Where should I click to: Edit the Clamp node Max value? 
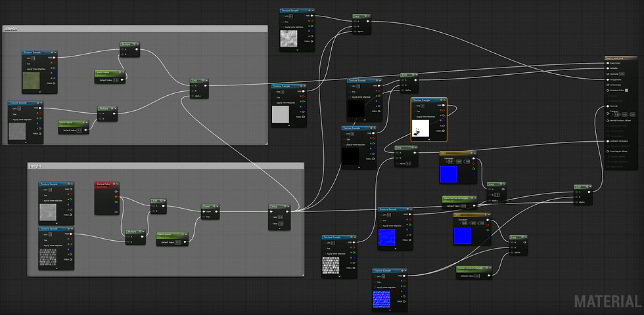coord(281,224)
